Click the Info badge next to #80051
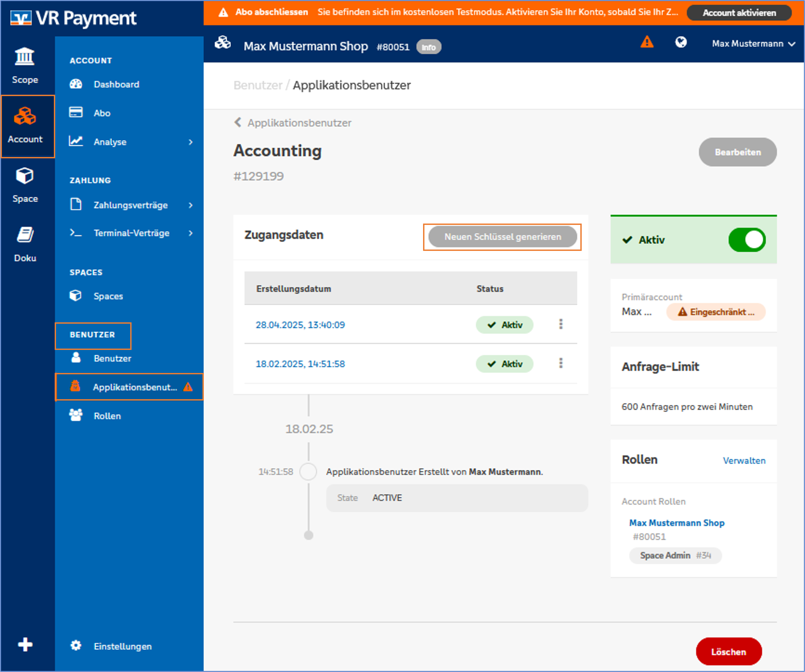805x672 pixels. [428, 47]
